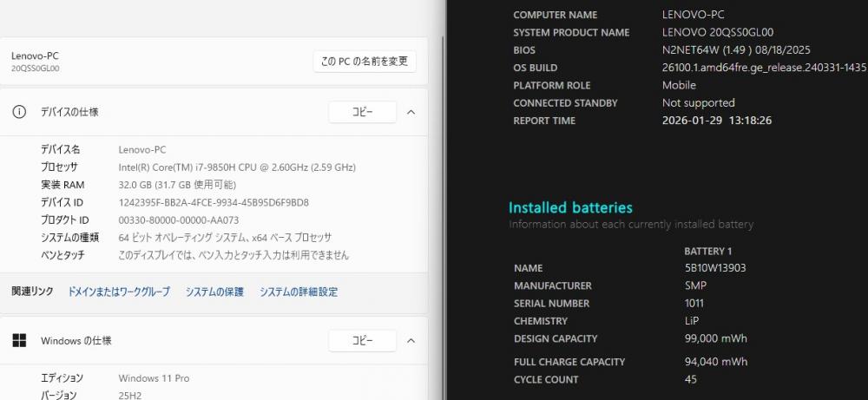Select the installed batteries description subtitle

(631, 225)
